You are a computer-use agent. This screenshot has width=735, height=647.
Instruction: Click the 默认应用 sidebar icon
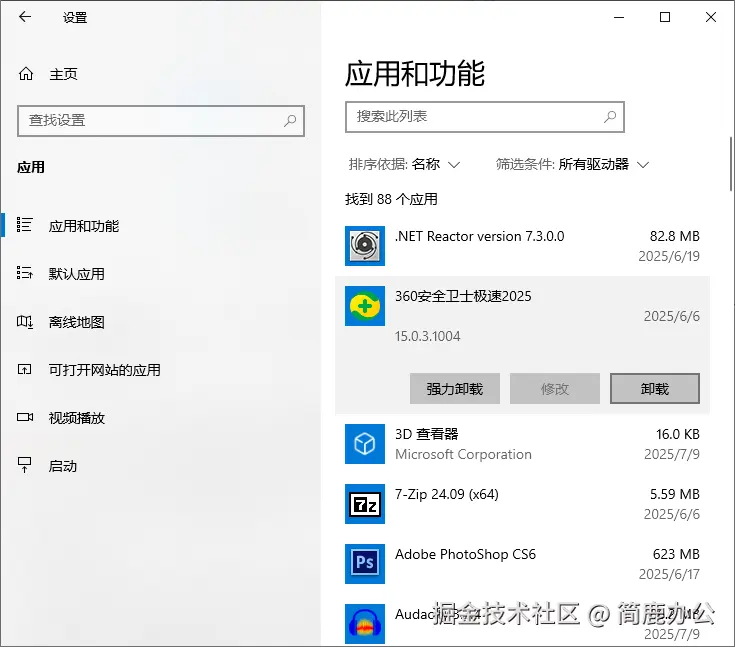point(24,272)
